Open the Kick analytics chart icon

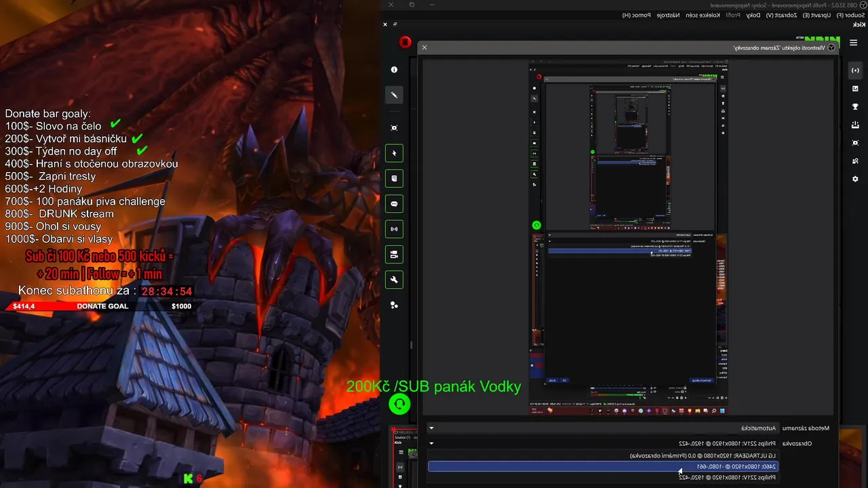point(855,89)
